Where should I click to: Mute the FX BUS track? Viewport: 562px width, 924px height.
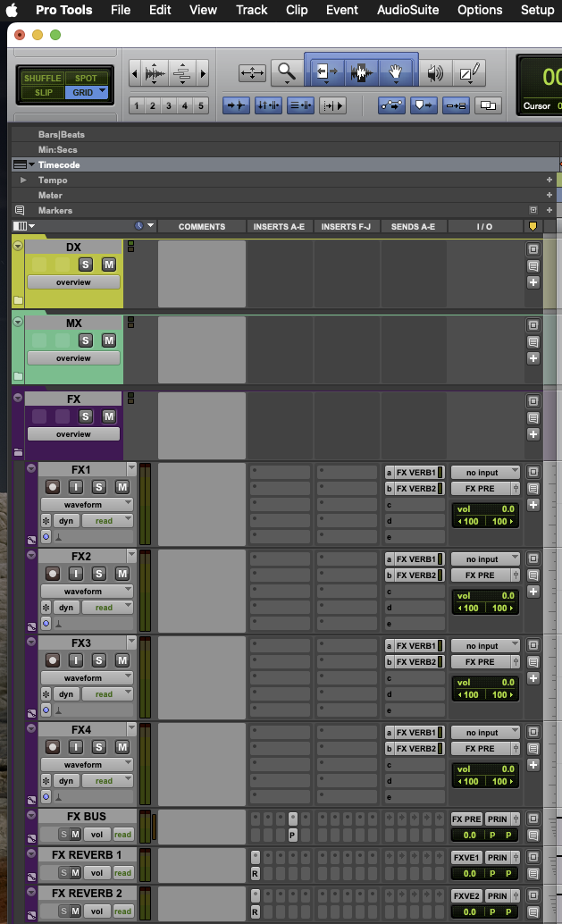tap(75, 835)
